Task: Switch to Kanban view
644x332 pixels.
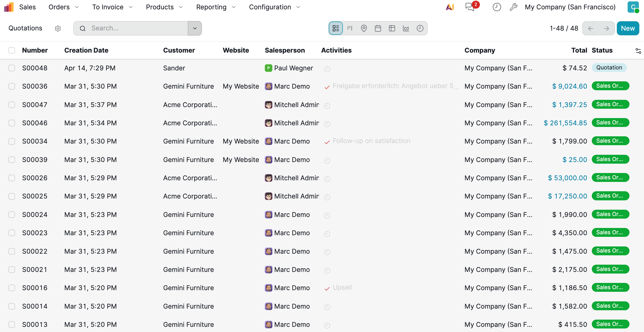Action: coord(350,28)
